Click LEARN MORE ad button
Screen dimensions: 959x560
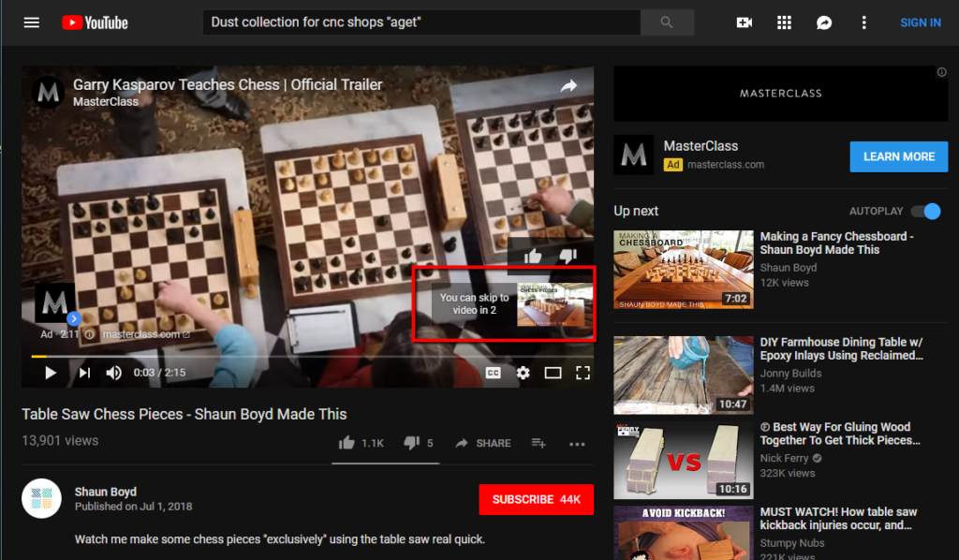click(x=898, y=156)
